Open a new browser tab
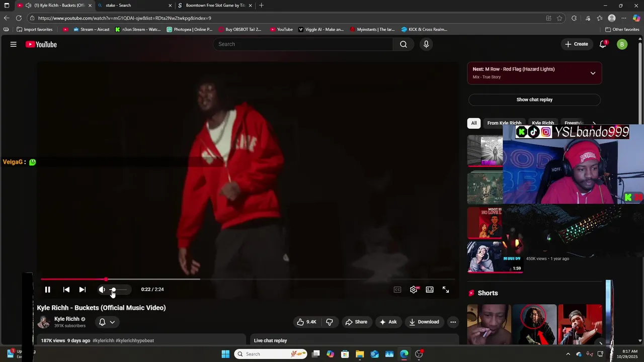This screenshot has height=362, width=644. point(261,6)
